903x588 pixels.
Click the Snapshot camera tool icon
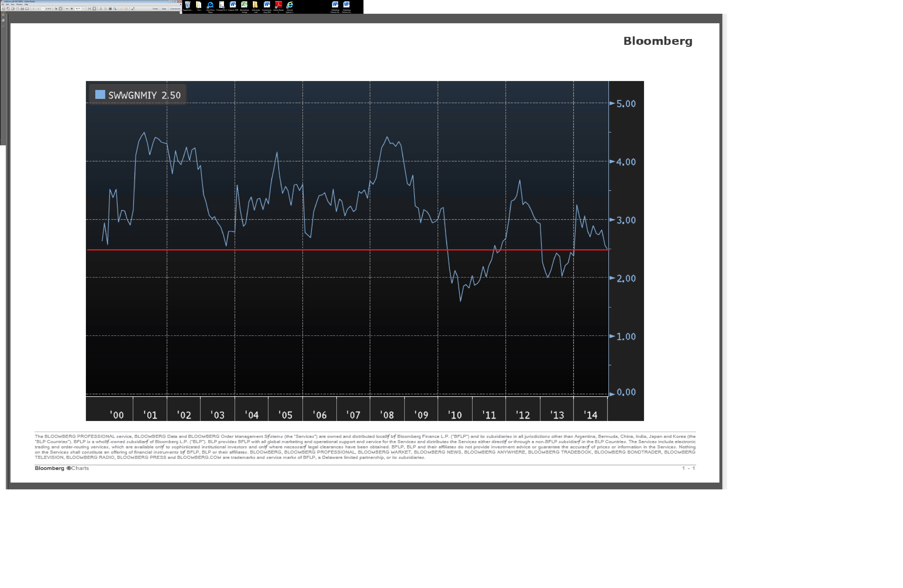click(x=110, y=9)
